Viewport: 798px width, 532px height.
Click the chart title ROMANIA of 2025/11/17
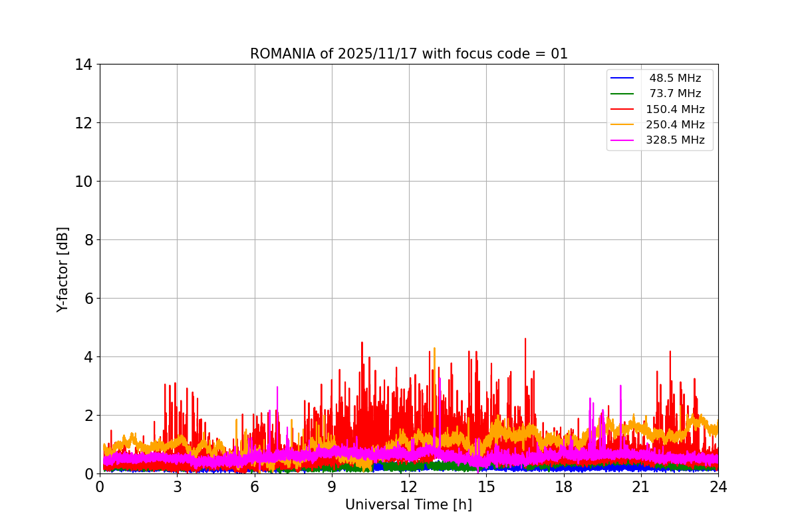point(409,54)
